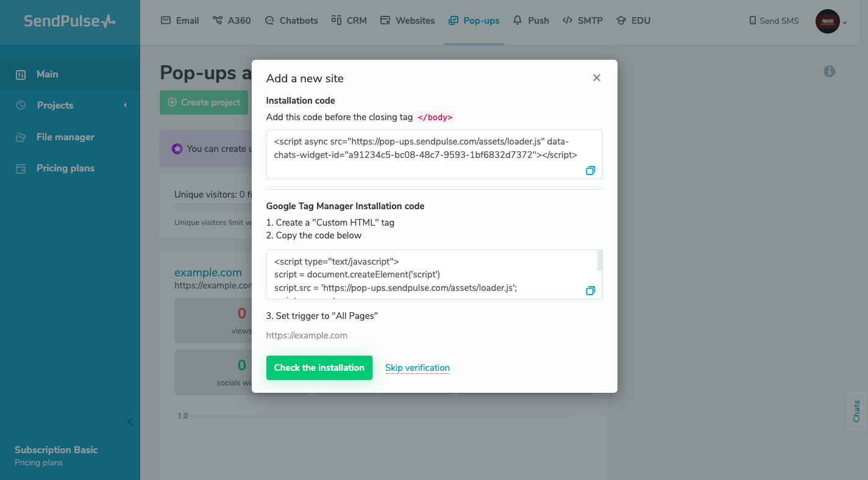This screenshot has height=480, width=868.
Task: Open the Chats side widget
Action: click(856, 411)
